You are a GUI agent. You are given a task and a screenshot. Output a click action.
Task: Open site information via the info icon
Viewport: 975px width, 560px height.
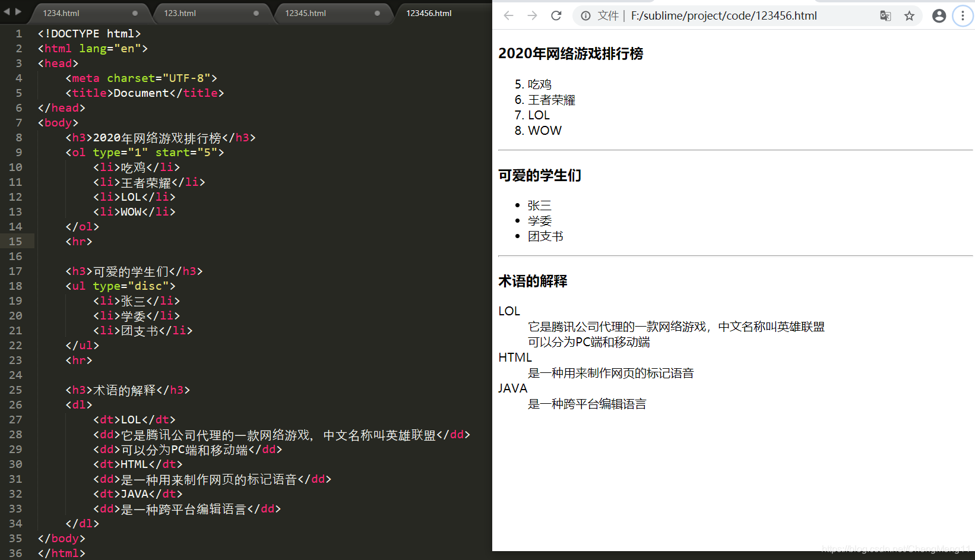[585, 16]
